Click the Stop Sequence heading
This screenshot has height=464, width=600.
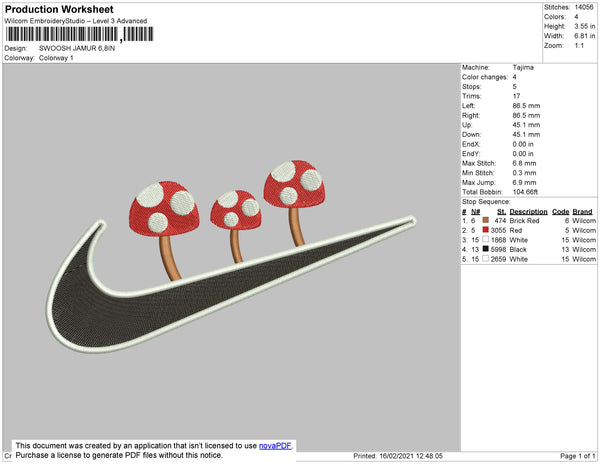[486, 202]
